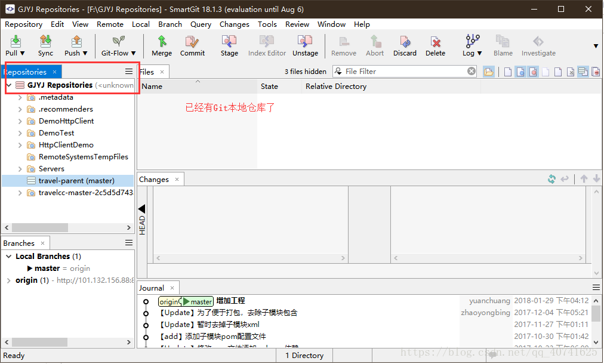Open the Branch menu
The height and width of the screenshot is (364, 604).
170,24
